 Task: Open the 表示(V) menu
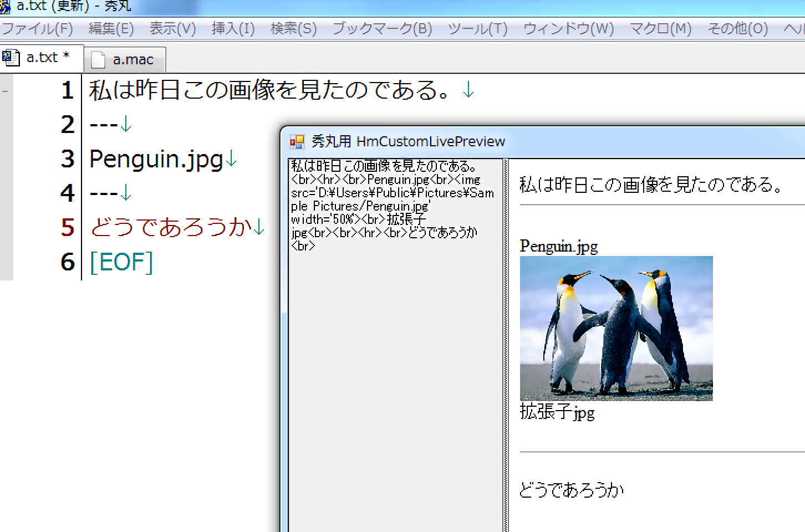(172, 29)
